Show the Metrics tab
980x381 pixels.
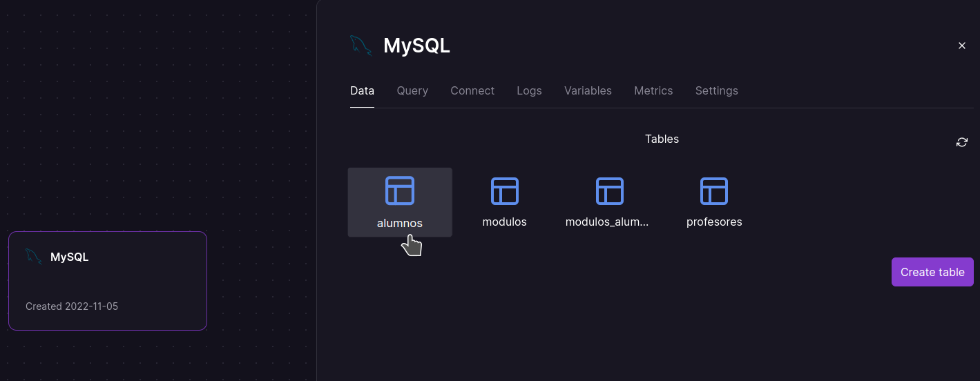(x=653, y=90)
